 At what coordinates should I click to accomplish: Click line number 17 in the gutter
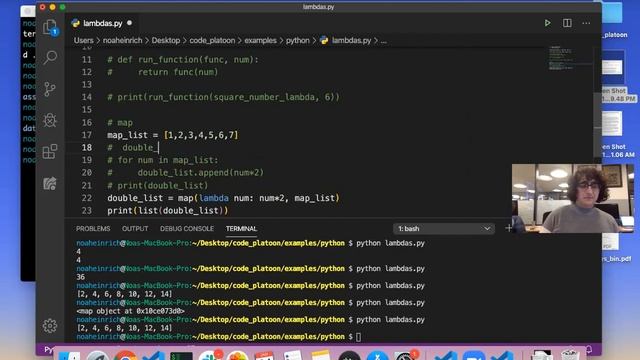coord(87,135)
